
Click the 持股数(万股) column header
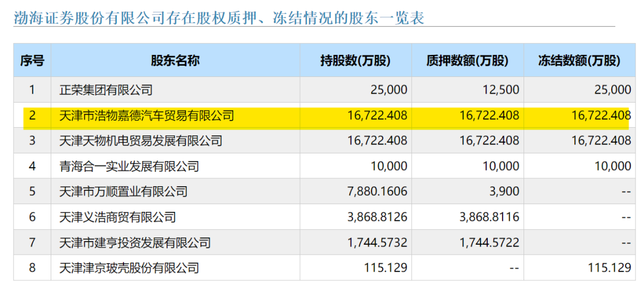click(355, 61)
